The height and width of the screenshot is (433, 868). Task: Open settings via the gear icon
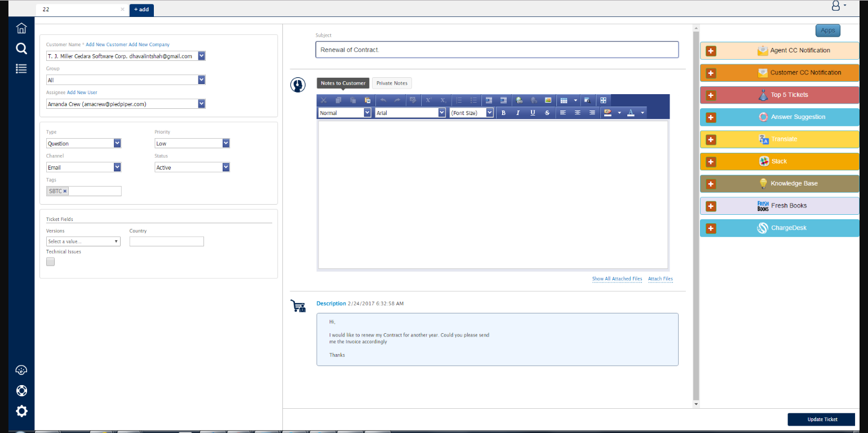coord(21,411)
